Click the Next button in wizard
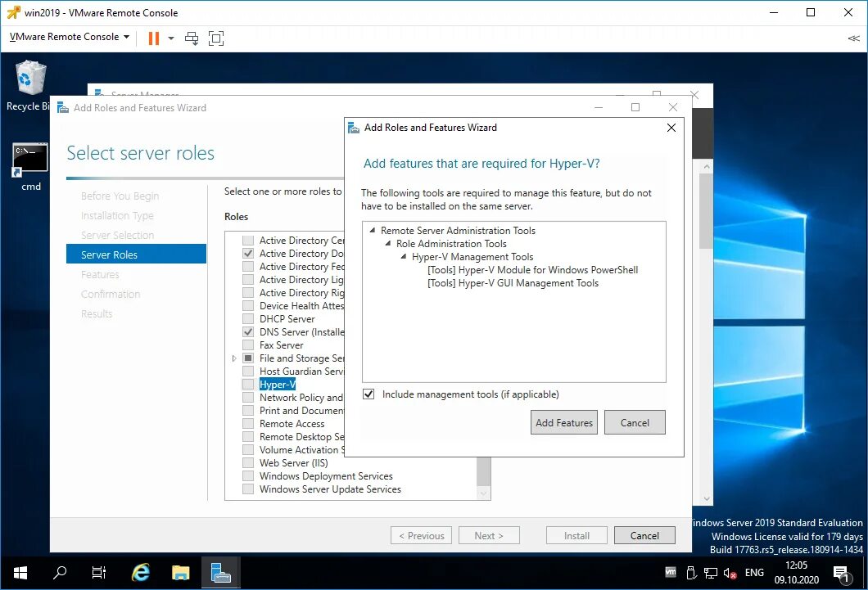This screenshot has height=590, width=868. coord(489,535)
